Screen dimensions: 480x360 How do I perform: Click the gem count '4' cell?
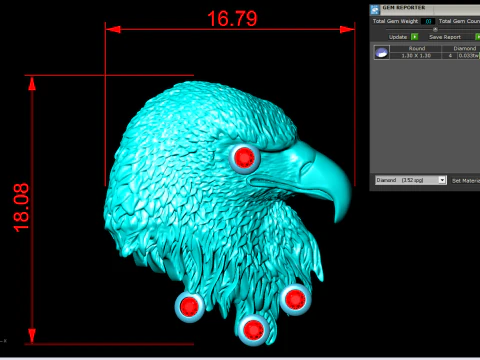coord(450,56)
